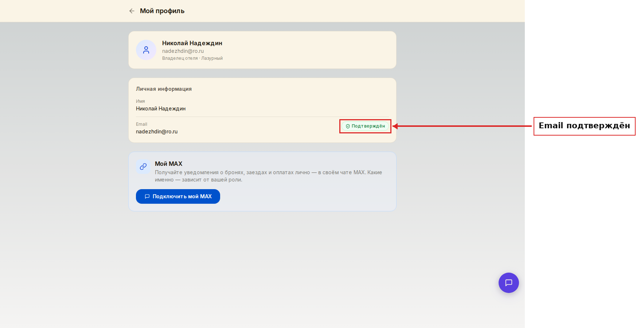Image resolution: width=644 pixels, height=328 pixels.
Task: Click the MAX notifications description text
Action: click(268, 176)
